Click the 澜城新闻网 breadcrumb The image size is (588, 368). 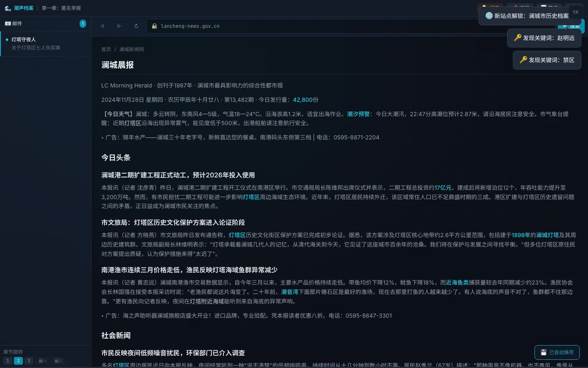131,49
